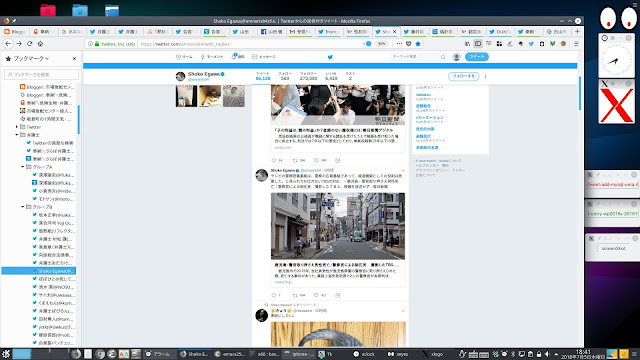This screenshot has height=360, width=640.
Task: Open ホーム on Twitter navigation
Action: tap(184, 57)
